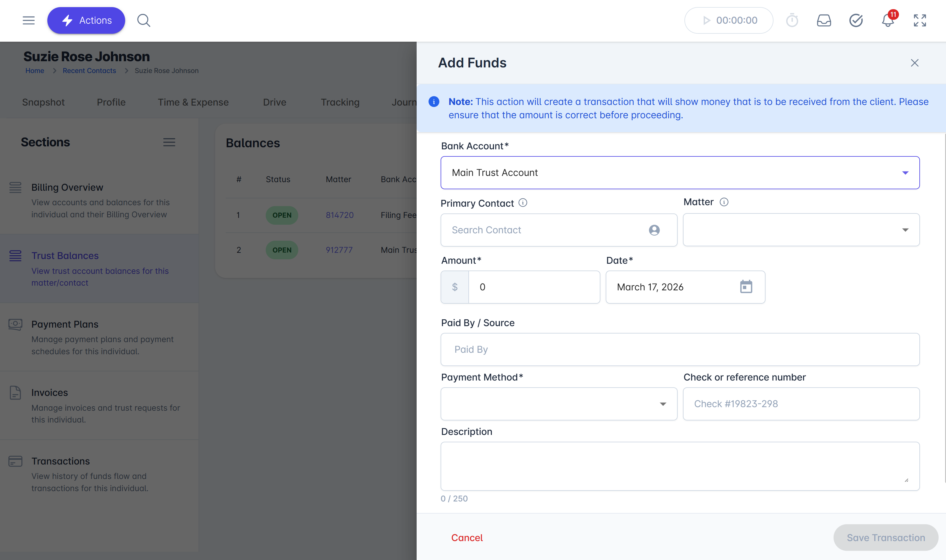Image resolution: width=946 pixels, height=560 pixels.
Task: Open the notifications bell
Action: [x=887, y=20]
